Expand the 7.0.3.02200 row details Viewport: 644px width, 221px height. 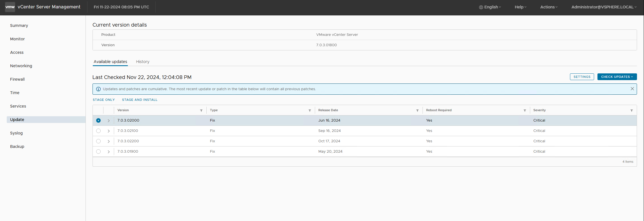[109, 141]
